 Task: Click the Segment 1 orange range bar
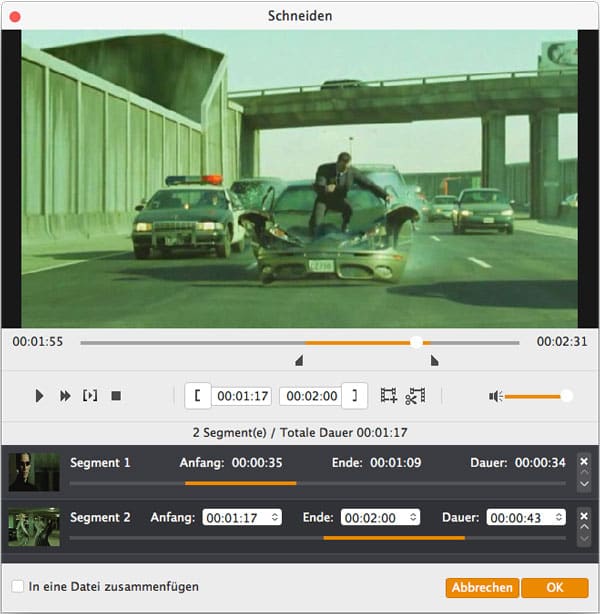(x=240, y=484)
